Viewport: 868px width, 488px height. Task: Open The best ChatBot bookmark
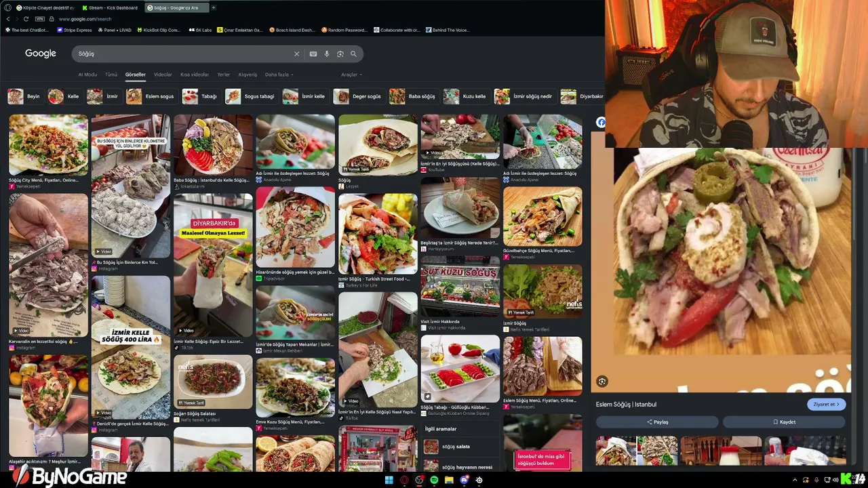[x=27, y=30]
